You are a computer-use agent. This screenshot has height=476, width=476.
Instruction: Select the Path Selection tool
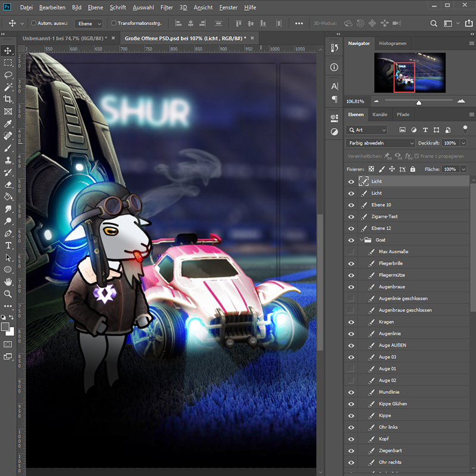click(x=8, y=258)
